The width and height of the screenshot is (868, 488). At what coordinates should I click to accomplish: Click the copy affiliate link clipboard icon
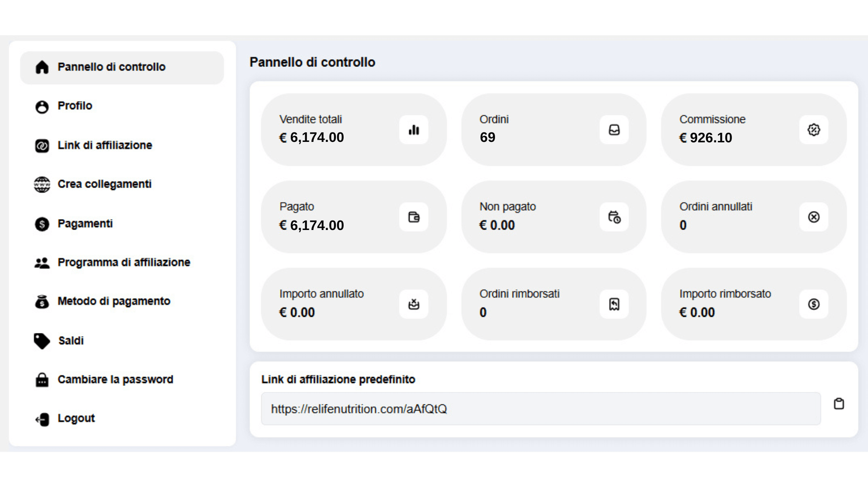[839, 404]
